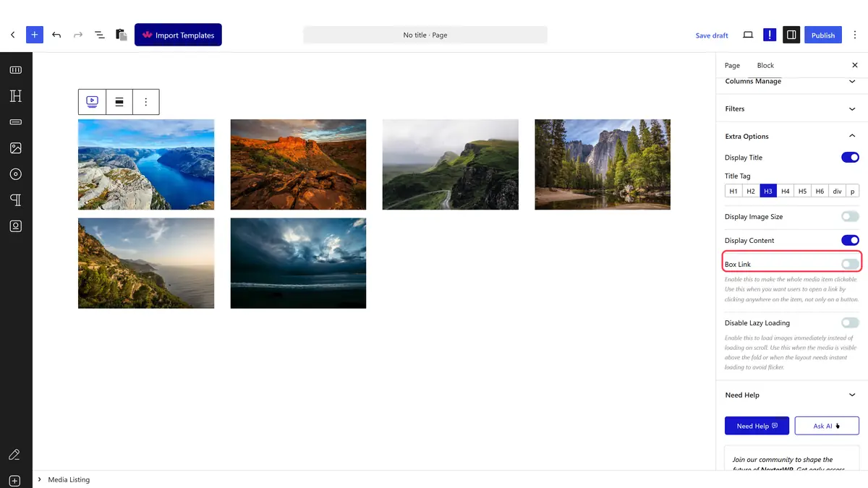Enable the Box Link toggle
Screen dimensions: 868x488
point(850,265)
